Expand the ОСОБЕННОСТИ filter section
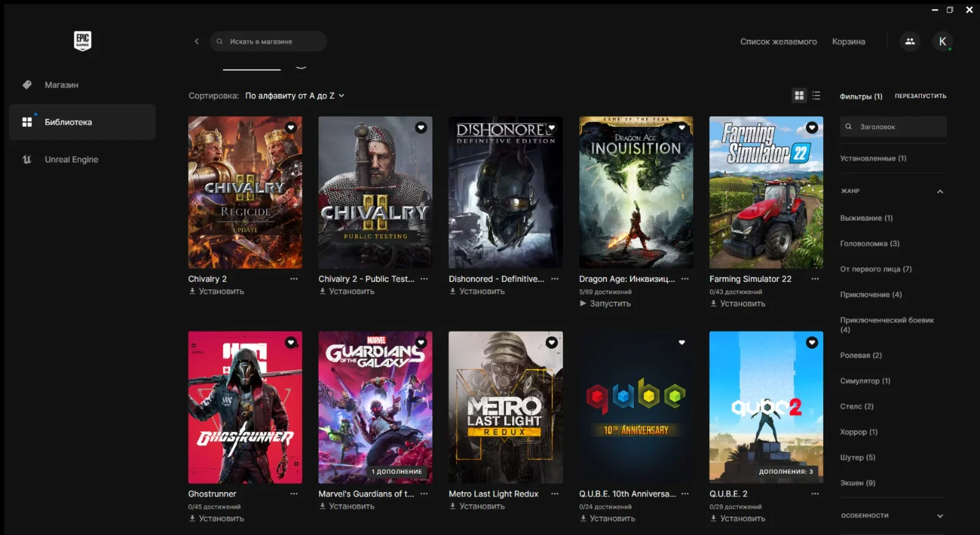This screenshot has height=535, width=980. 940,516
